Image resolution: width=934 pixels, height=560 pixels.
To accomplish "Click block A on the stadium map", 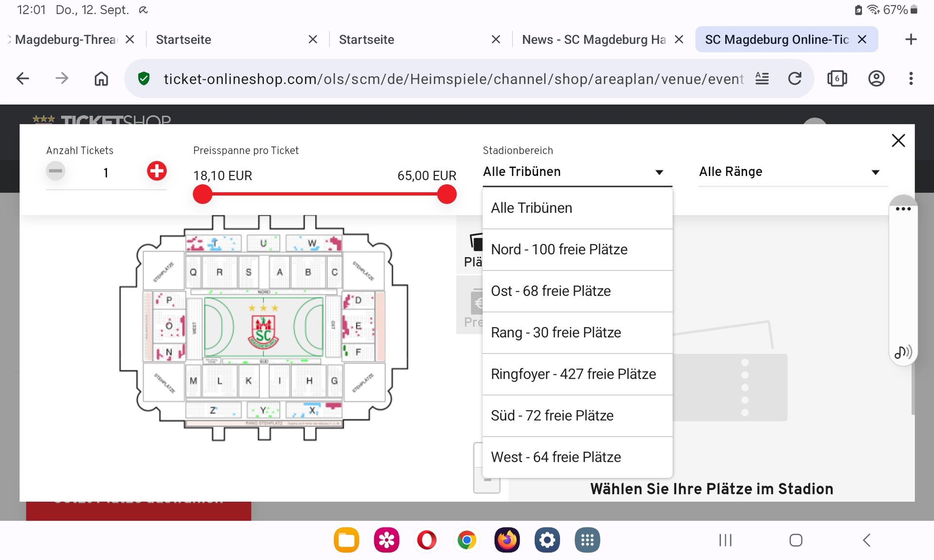I will pos(279,272).
